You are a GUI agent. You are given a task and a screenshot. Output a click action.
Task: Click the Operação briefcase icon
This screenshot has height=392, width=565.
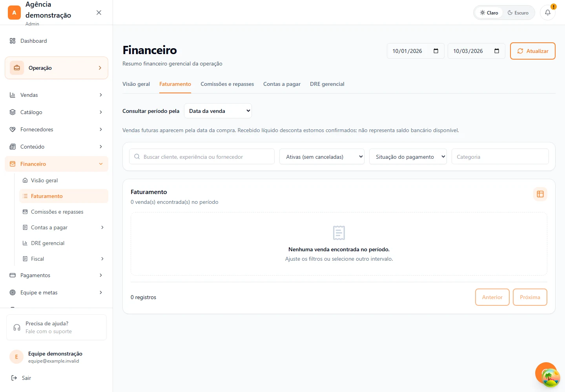point(17,68)
